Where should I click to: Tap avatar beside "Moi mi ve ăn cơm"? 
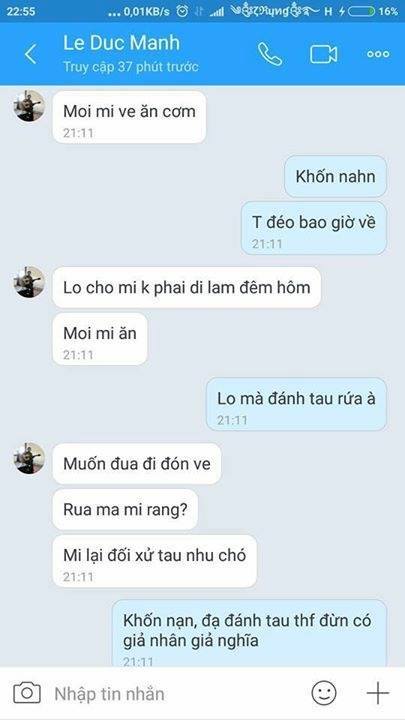tap(29, 106)
